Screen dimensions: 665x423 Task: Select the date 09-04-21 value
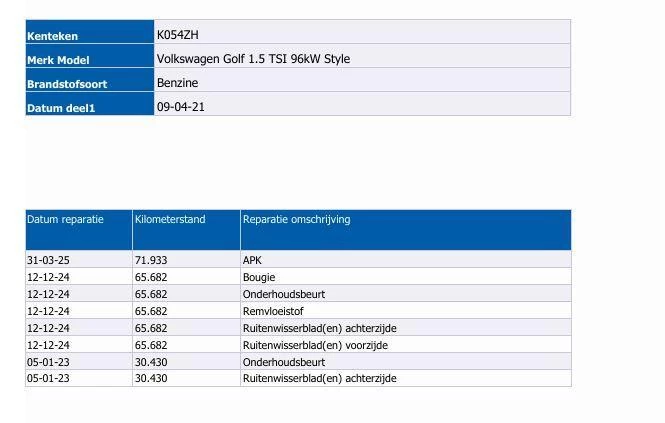(x=181, y=107)
